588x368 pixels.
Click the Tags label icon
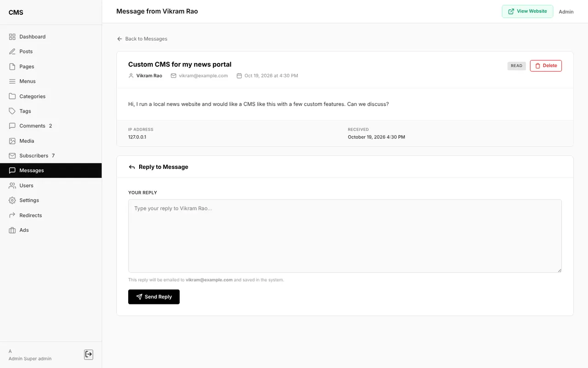[12, 111]
